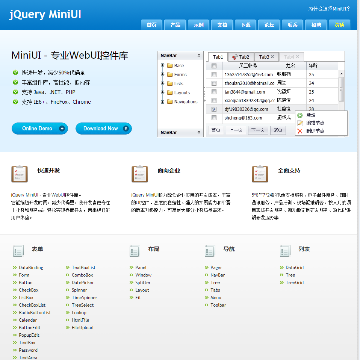Click the list icon beside 表单 heading
The width and height of the screenshot is (360, 360).
[x=18, y=251]
